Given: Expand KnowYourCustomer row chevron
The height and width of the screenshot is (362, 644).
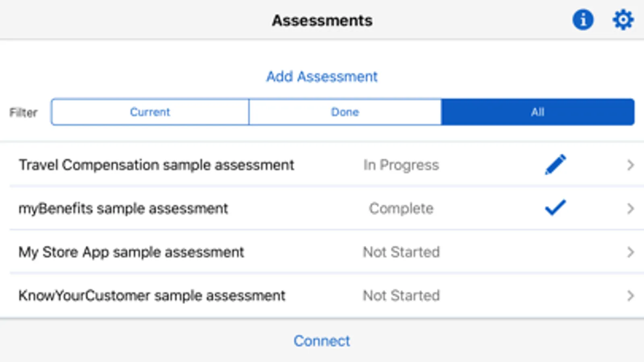Looking at the screenshot, I should click(630, 296).
